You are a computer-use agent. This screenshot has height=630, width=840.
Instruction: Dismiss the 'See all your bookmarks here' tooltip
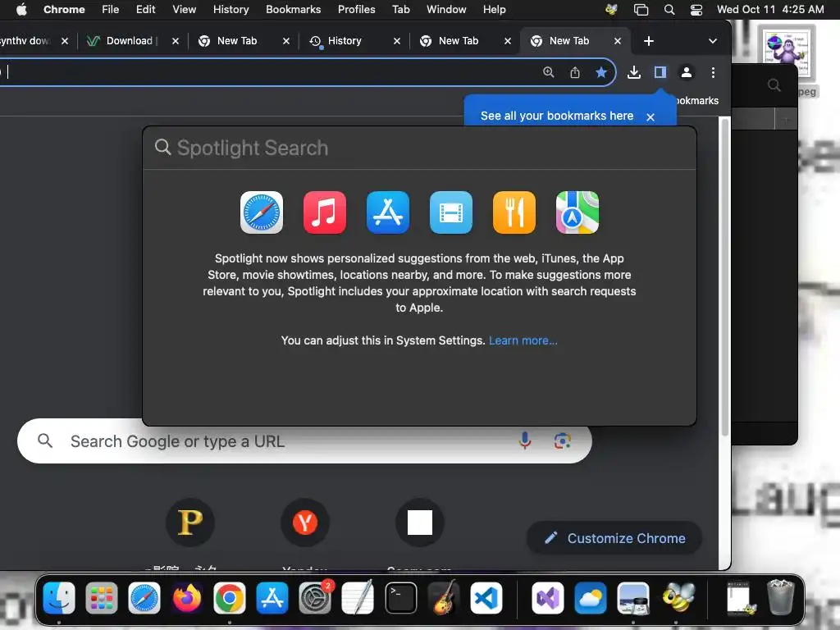tap(651, 116)
